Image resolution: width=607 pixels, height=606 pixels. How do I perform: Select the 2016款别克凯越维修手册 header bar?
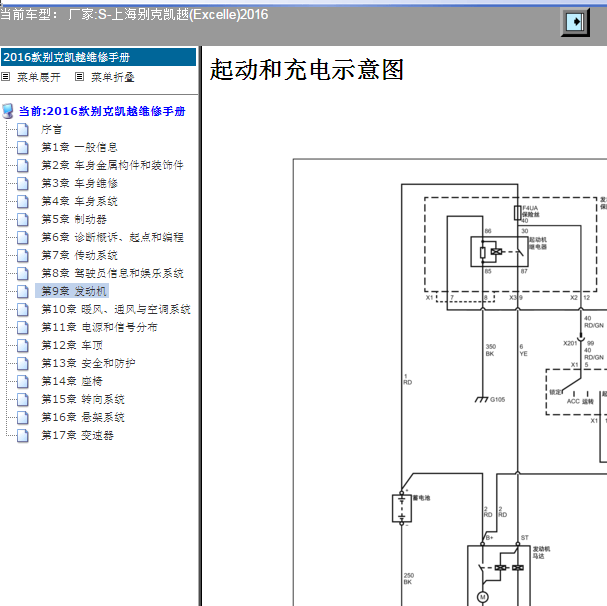click(x=98, y=57)
